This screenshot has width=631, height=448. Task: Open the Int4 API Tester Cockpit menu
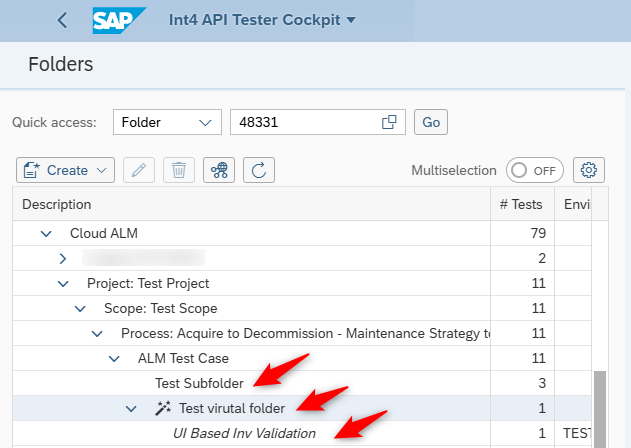262,20
